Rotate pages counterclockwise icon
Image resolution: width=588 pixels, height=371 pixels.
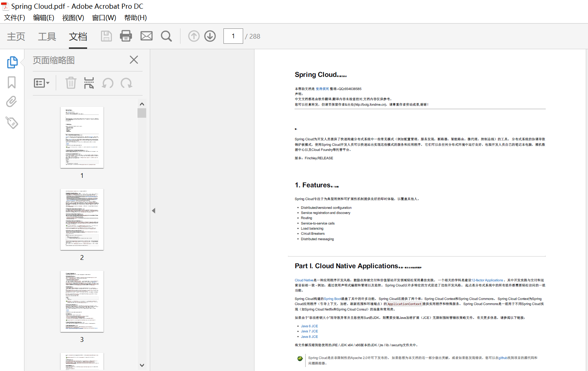pos(108,83)
